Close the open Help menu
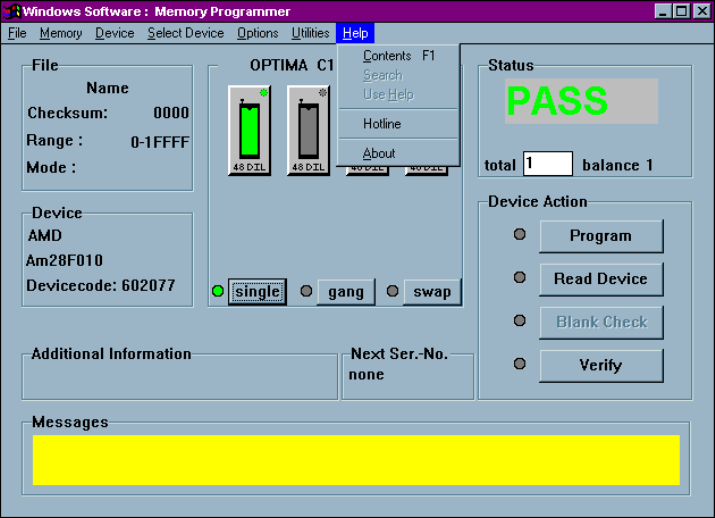Viewport: 715px width, 518px height. (355, 33)
